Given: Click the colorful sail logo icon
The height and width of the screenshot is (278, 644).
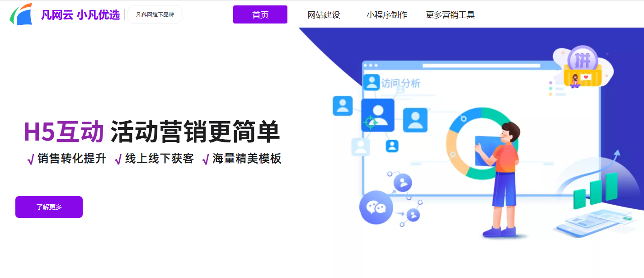Looking at the screenshot, I should [21, 14].
